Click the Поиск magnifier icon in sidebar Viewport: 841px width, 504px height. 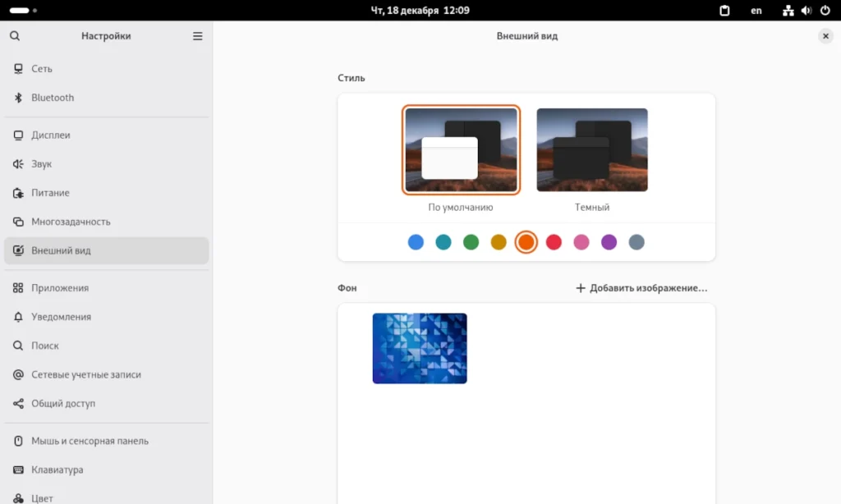[18, 346]
